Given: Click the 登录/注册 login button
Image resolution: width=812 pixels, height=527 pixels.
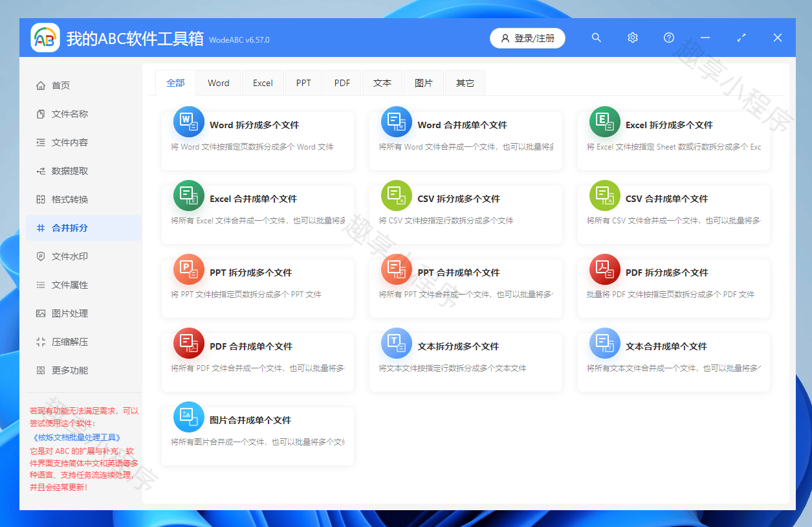Looking at the screenshot, I should click(x=527, y=38).
